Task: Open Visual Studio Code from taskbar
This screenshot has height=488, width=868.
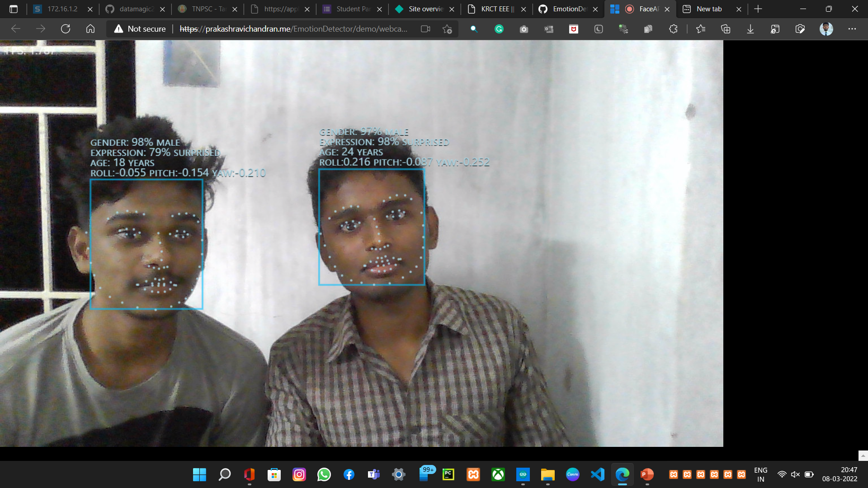Action: [597, 474]
